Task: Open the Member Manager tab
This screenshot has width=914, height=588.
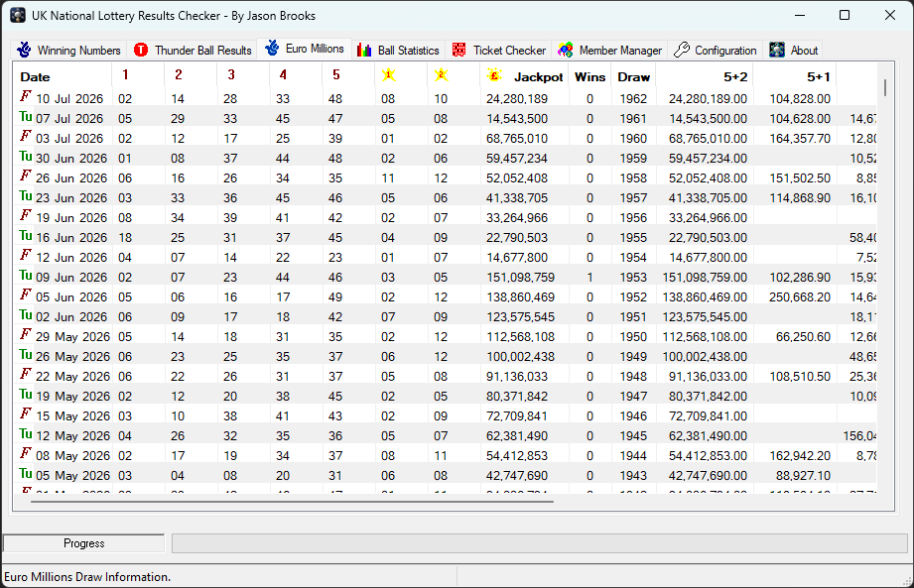Action: pos(609,50)
